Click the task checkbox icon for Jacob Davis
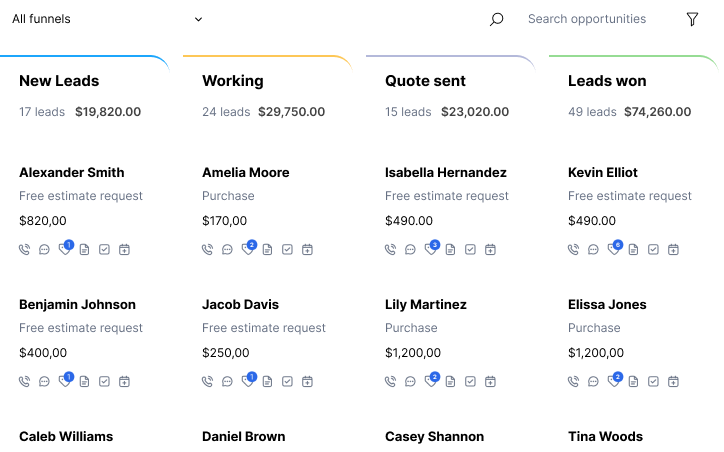The width and height of the screenshot is (724, 452). click(x=287, y=382)
